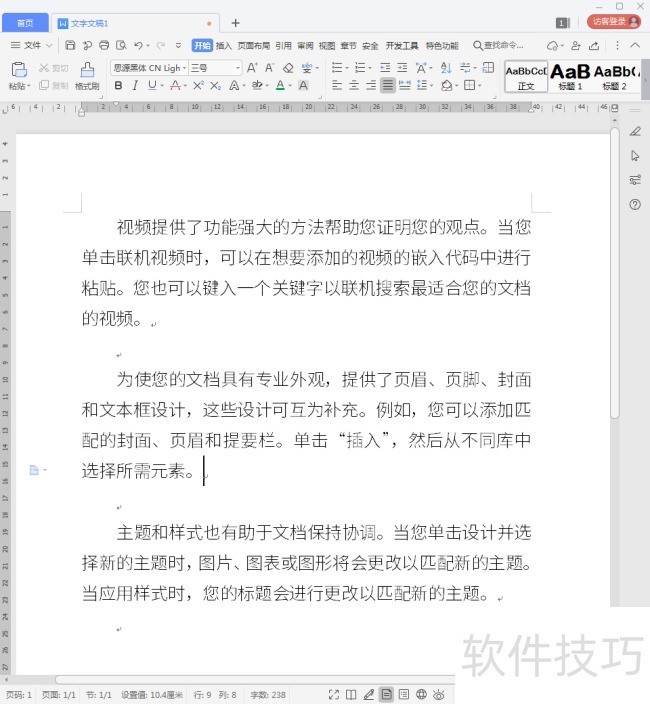Click the Format Painter icon
This screenshot has width=650, height=704.
click(x=87, y=75)
